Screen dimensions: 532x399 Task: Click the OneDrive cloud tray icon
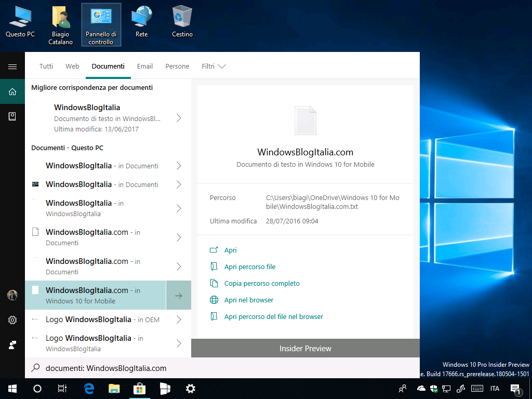(x=421, y=389)
